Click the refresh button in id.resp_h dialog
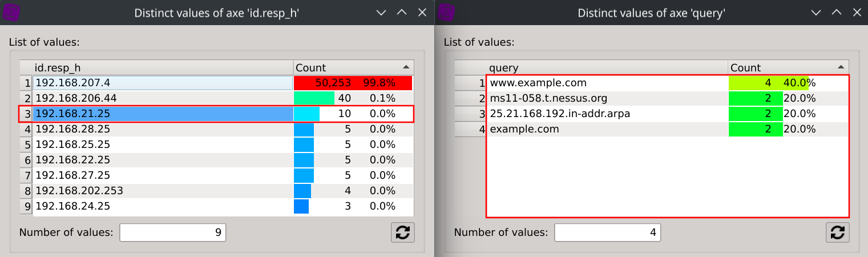Viewport: 868px width, 257px height. [x=402, y=233]
